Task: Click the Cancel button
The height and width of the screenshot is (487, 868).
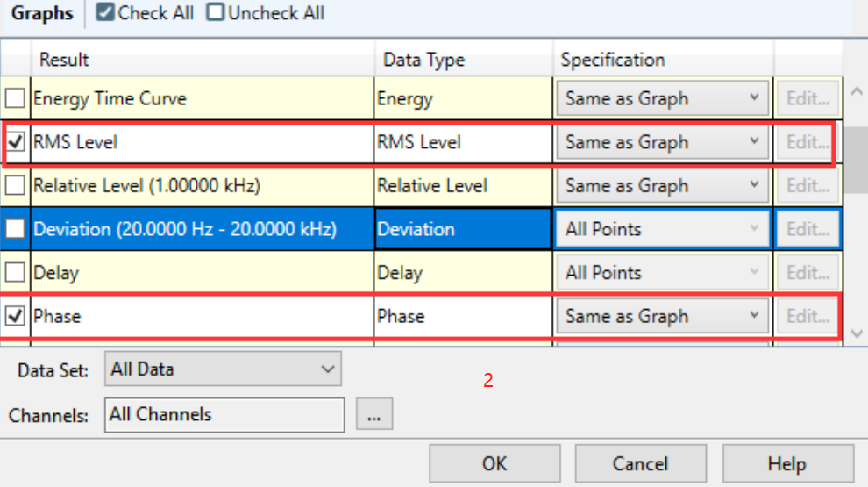Action: click(641, 463)
